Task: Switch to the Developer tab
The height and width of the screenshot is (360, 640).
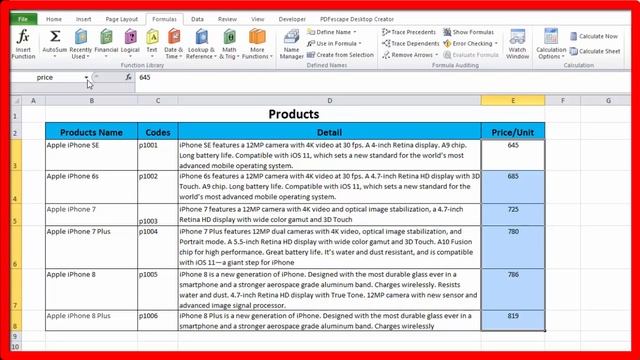Action: pyautogui.click(x=292, y=19)
